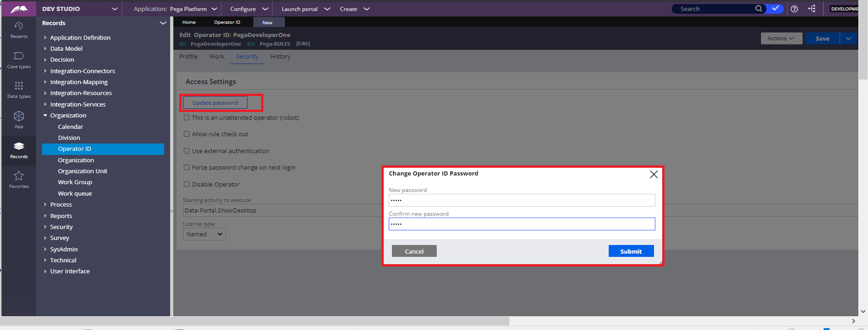868x330 pixels.
Task: Enable Force password change on next login
Action: pos(187,167)
